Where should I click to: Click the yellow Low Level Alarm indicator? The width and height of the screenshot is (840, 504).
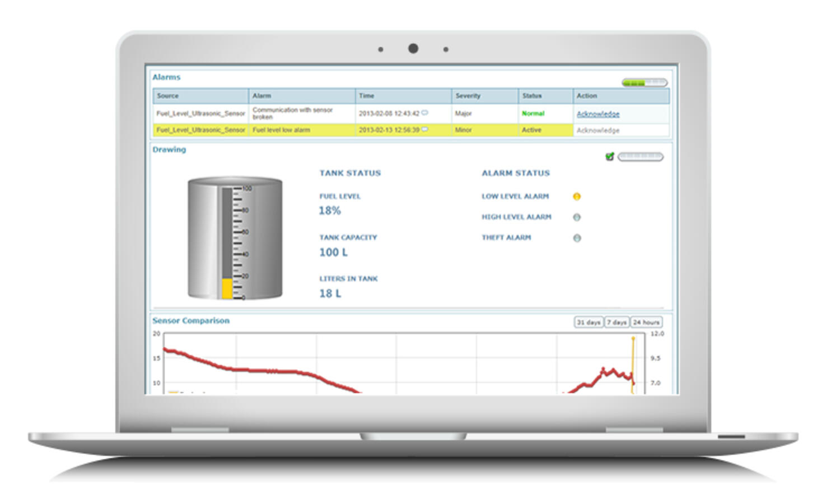(x=578, y=196)
